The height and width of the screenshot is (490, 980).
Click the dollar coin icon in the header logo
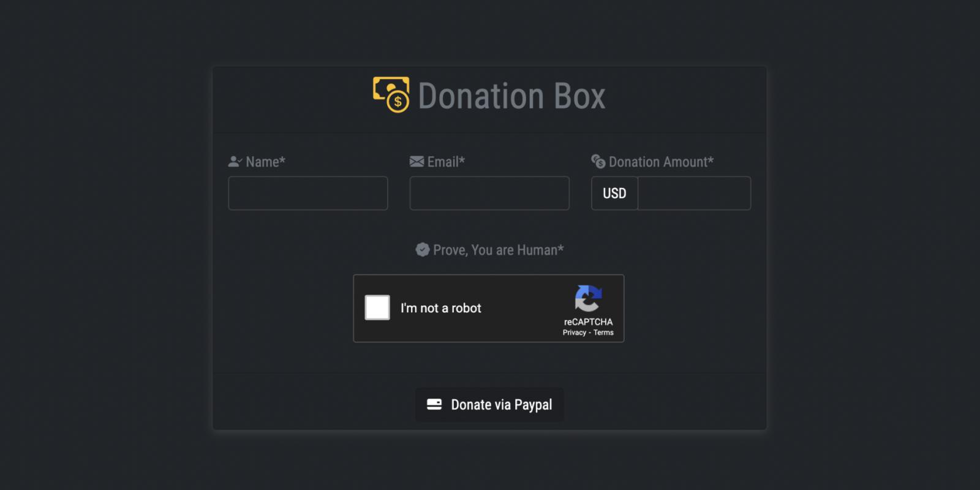(397, 102)
